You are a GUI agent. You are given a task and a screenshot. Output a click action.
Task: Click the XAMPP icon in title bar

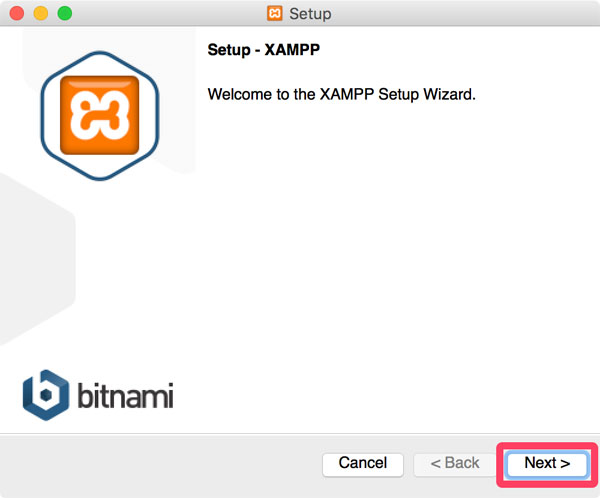coord(274,13)
